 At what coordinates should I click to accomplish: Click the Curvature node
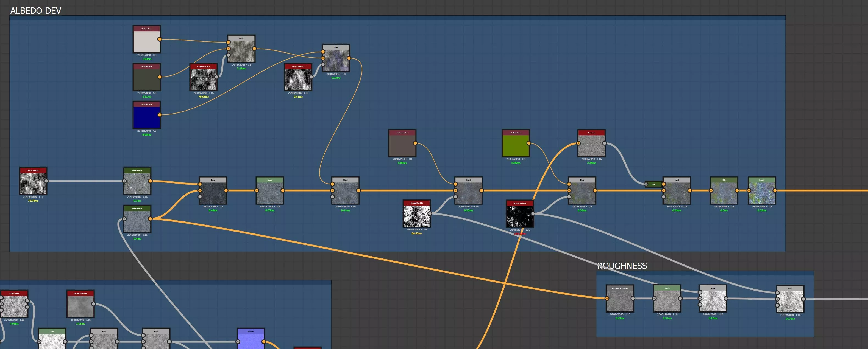pos(591,145)
